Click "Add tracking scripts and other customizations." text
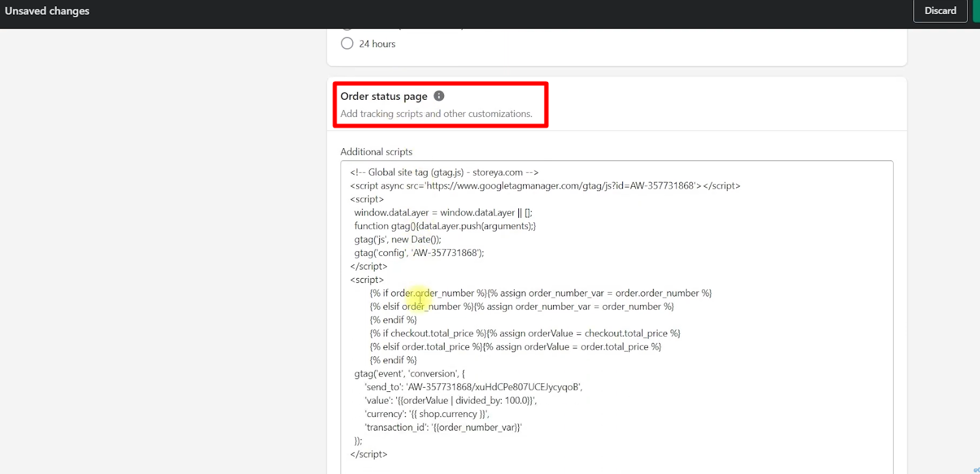980x474 pixels. [436, 114]
